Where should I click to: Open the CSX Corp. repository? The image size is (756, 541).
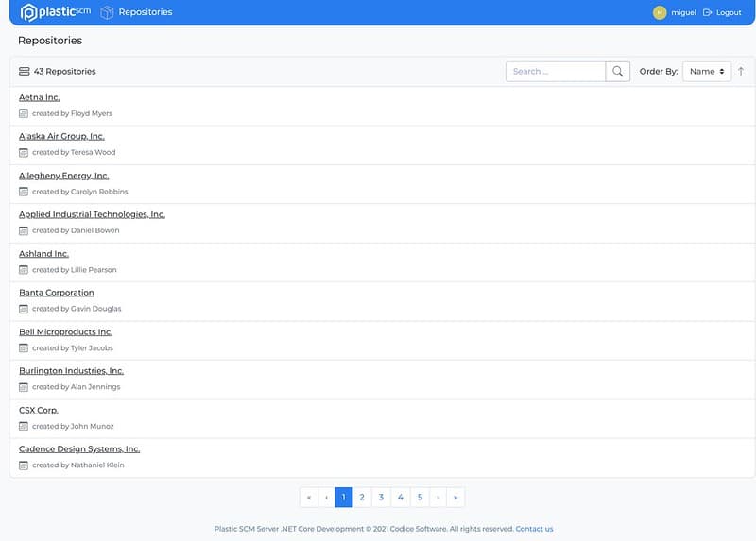coord(39,410)
